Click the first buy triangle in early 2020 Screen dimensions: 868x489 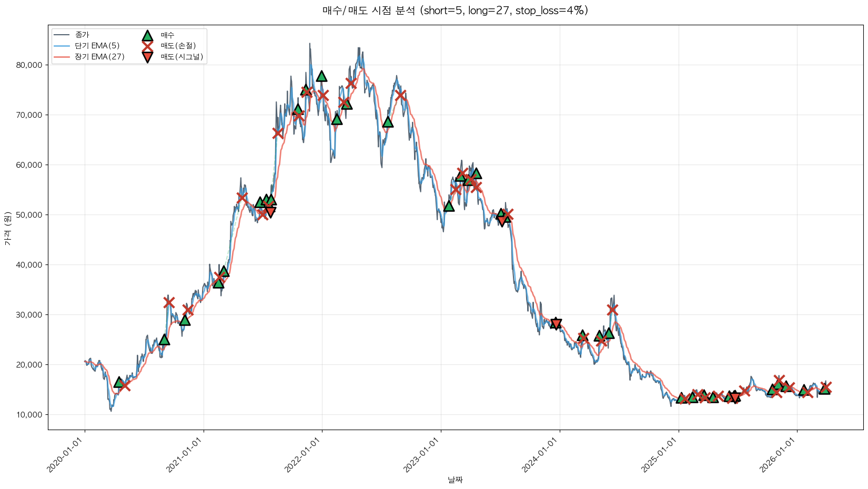pos(119,382)
